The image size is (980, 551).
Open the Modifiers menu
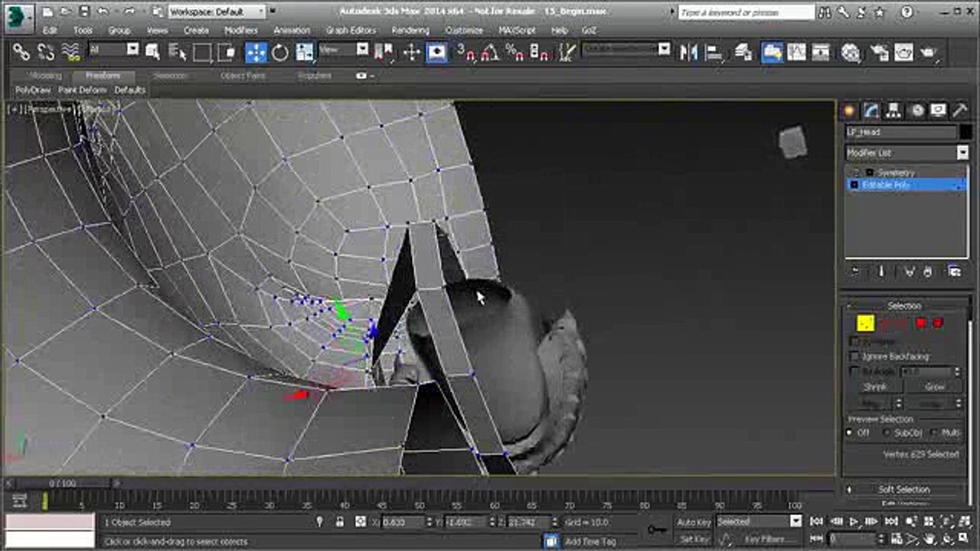point(240,31)
